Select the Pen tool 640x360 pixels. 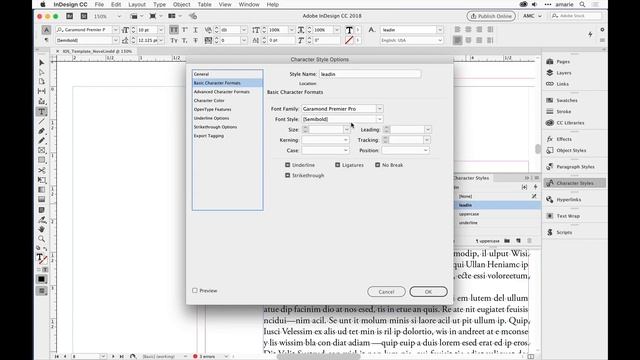(42, 131)
